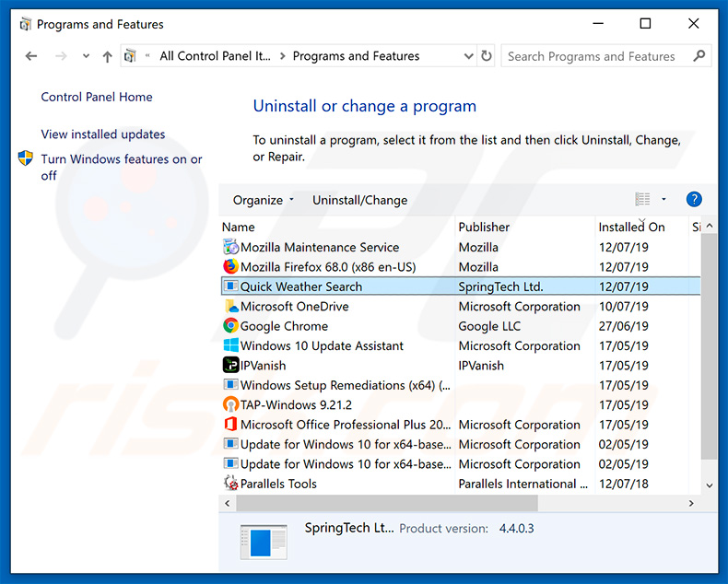Select Mozilla Firefox 68.0 (x86 en-US)
Screen dimensions: 728x584
(461, 267)
